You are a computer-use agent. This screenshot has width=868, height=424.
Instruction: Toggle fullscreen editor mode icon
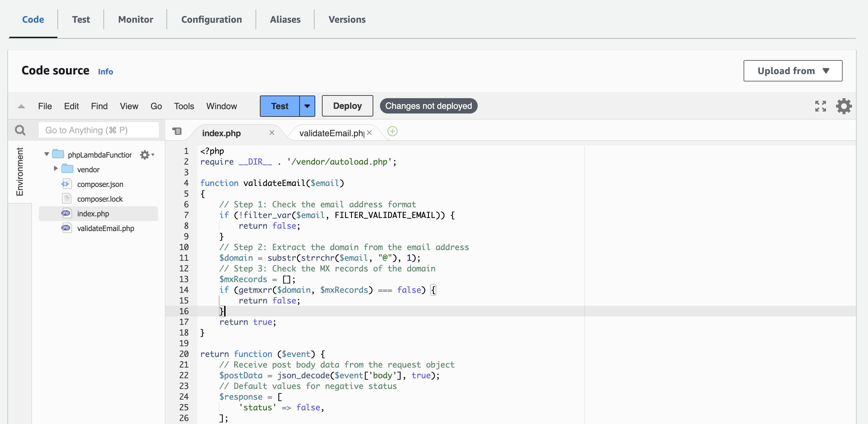tap(821, 106)
